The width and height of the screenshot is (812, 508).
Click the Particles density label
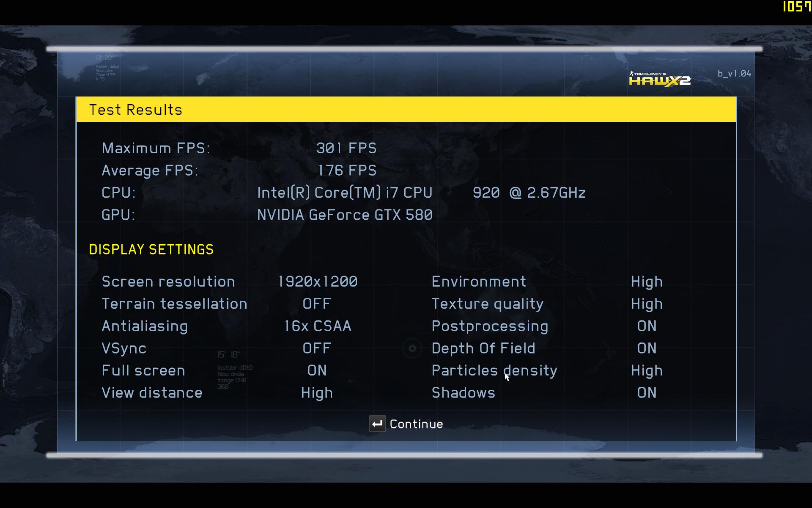pos(494,371)
